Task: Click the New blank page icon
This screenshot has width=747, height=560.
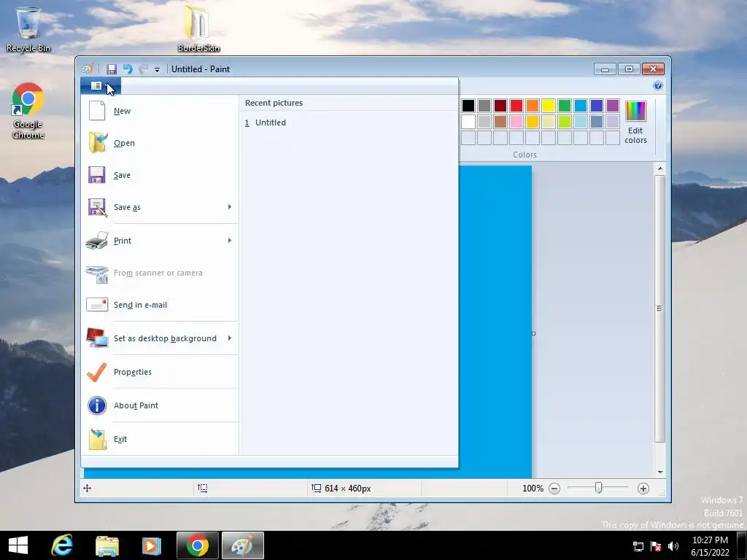Action: coord(97,111)
